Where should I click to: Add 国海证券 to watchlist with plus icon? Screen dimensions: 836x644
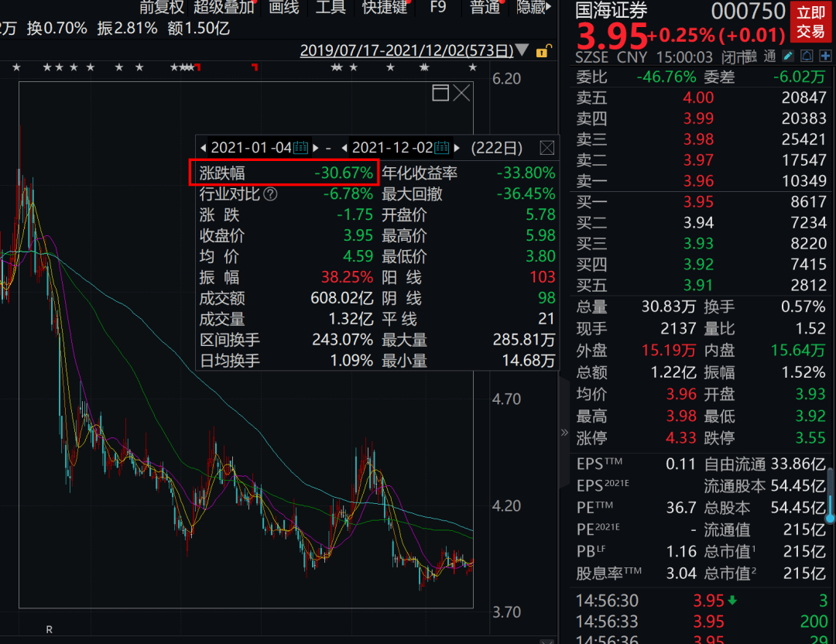click(826, 56)
